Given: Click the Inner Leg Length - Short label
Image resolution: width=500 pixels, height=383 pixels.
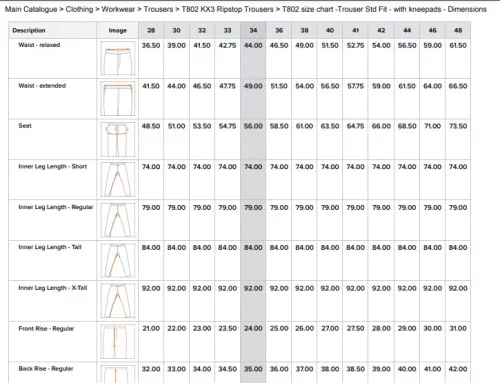Looking at the screenshot, I should [53, 166].
